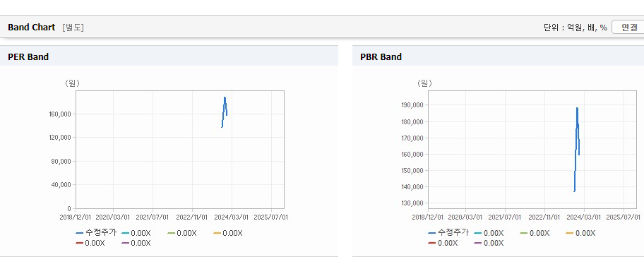Click the (원) unit label above PER Band chart
This screenshot has width=644, height=257.
72,83
